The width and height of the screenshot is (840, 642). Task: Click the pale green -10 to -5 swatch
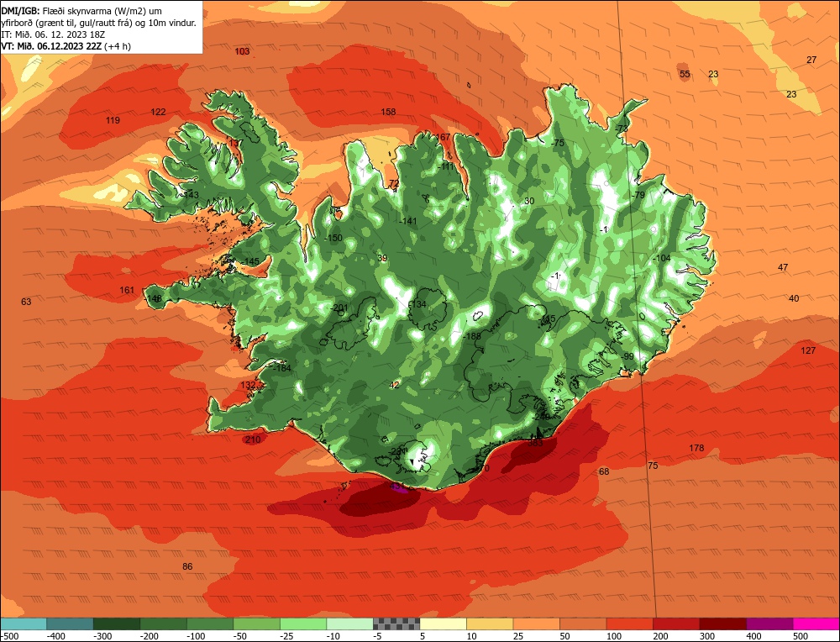pos(349,624)
